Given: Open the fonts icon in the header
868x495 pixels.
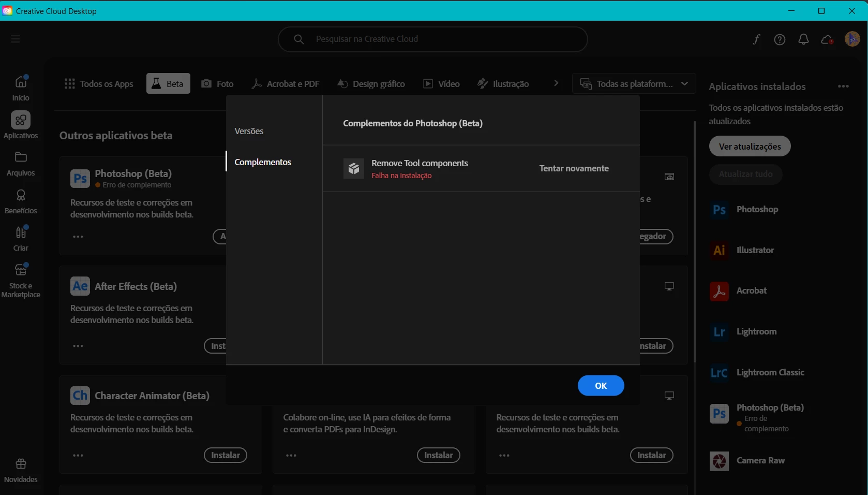Looking at the screenshot, I should pos(756,39).
